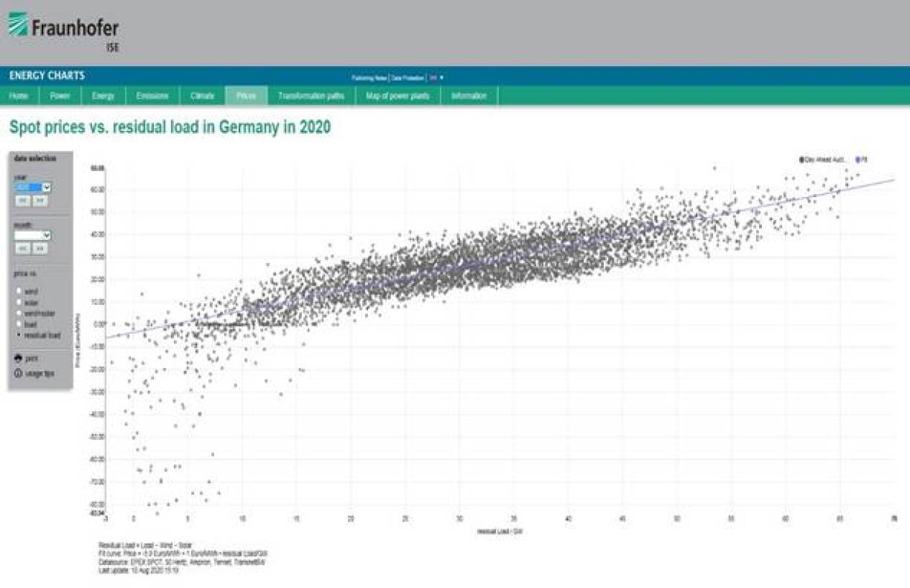Image resolution: width=910 pixels, height=588 pixels.
Task: Open the Map of power plants tab
Action: tap(398, 96)
